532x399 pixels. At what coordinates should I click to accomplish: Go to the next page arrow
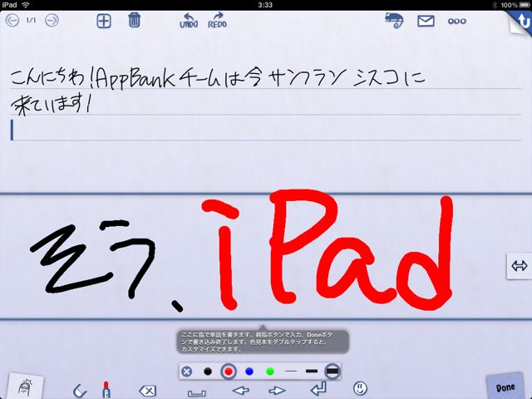[52, 20]
